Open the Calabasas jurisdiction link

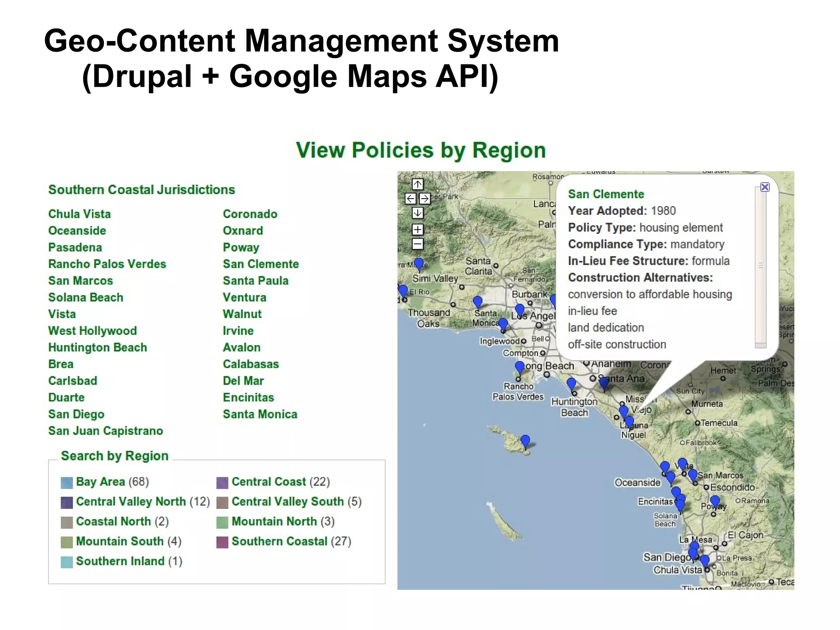(251, 364)
